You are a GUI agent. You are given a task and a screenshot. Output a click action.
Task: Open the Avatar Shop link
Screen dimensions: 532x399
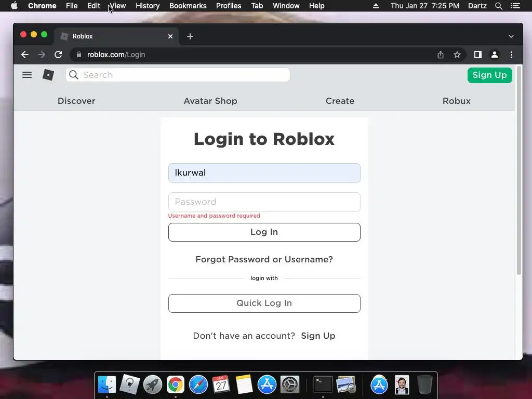(210, 101)
